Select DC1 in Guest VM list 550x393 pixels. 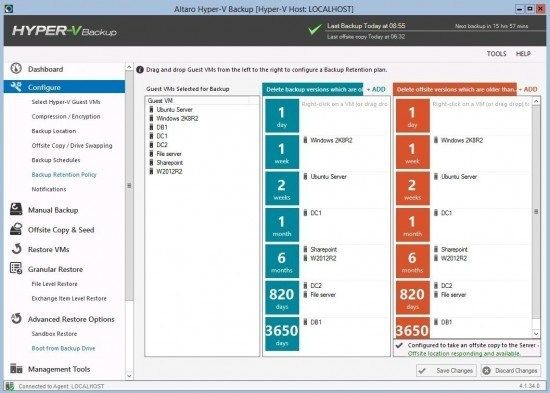point(162,136)
